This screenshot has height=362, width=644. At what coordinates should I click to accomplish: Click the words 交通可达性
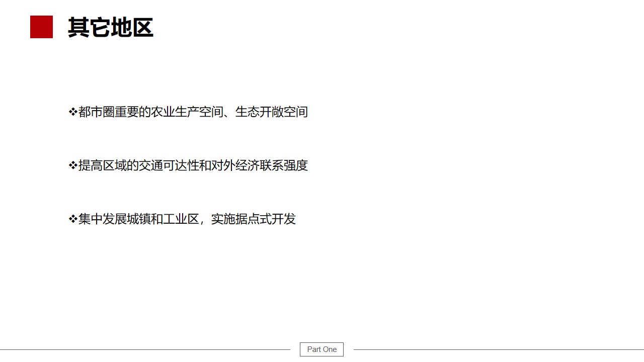click(x=169, y=165)
